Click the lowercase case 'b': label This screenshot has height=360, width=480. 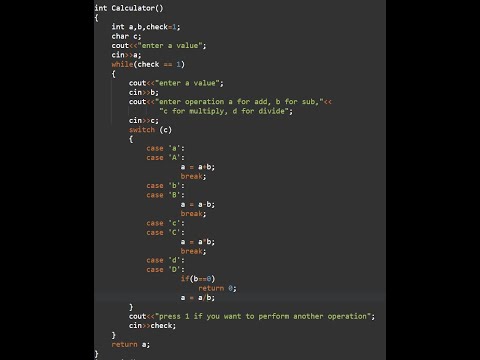click(x=165, y=185)
